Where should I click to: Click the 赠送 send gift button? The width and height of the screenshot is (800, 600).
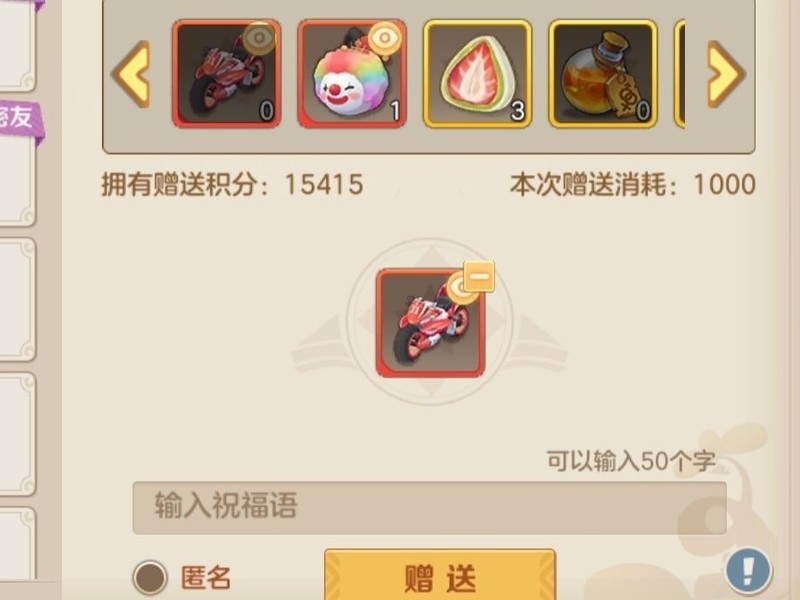(440, 576)
